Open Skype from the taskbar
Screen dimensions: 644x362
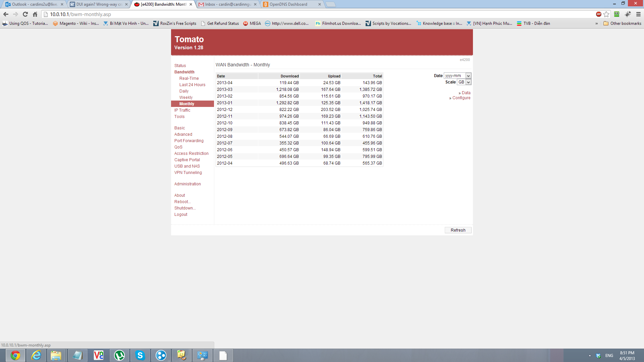140,355
